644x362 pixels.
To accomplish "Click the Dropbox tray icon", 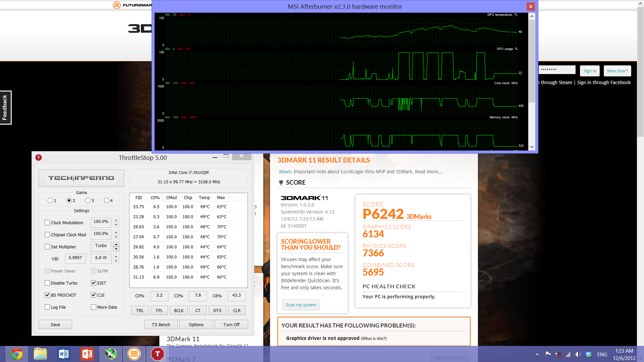I will [x=589, y=354].
